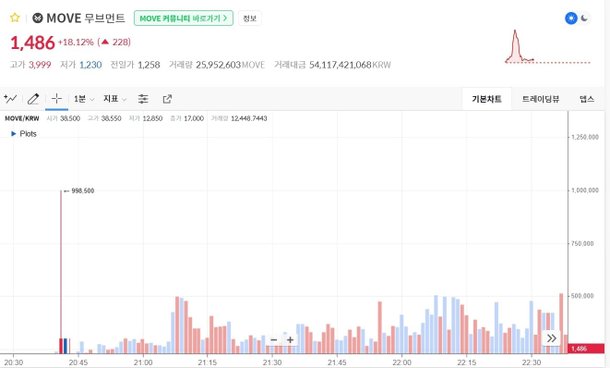
Task: Open the 정보 info button
Action: coord(249,18)
